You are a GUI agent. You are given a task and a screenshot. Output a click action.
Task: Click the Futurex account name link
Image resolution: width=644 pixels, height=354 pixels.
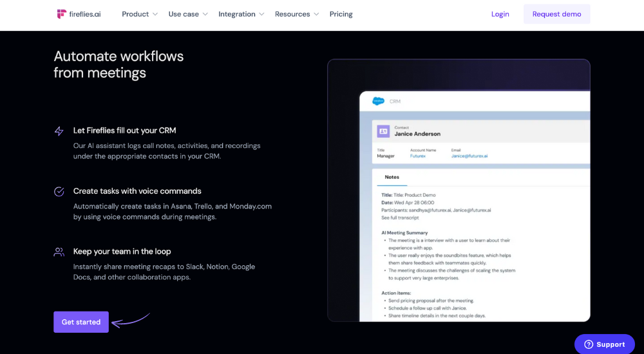coord(418,156)
